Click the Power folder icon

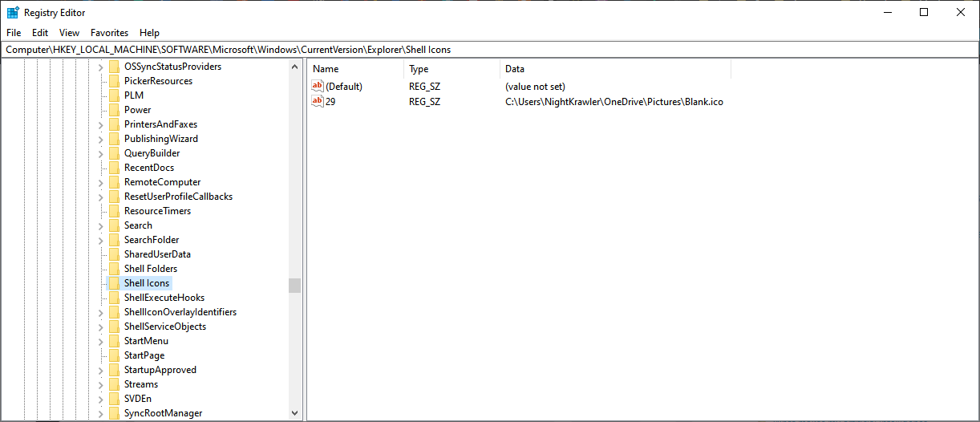pyautogui.click(x=114, y=110)
